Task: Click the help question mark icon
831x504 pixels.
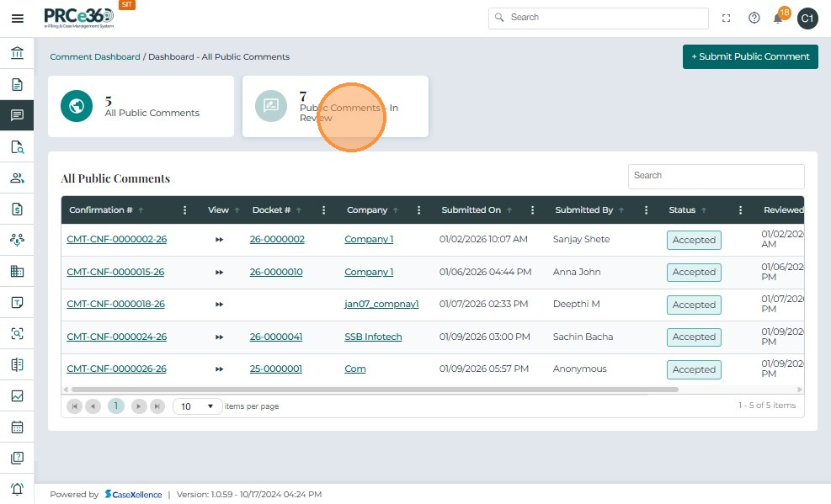Action: tap(754, 18)
